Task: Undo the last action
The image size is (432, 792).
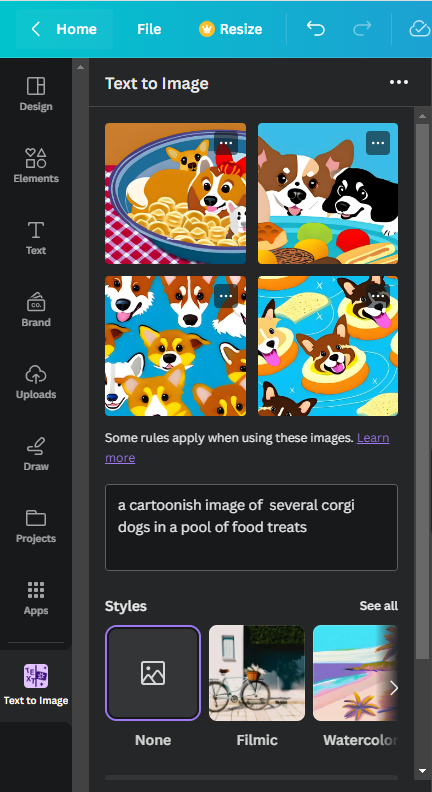Action: click(315, 29)
